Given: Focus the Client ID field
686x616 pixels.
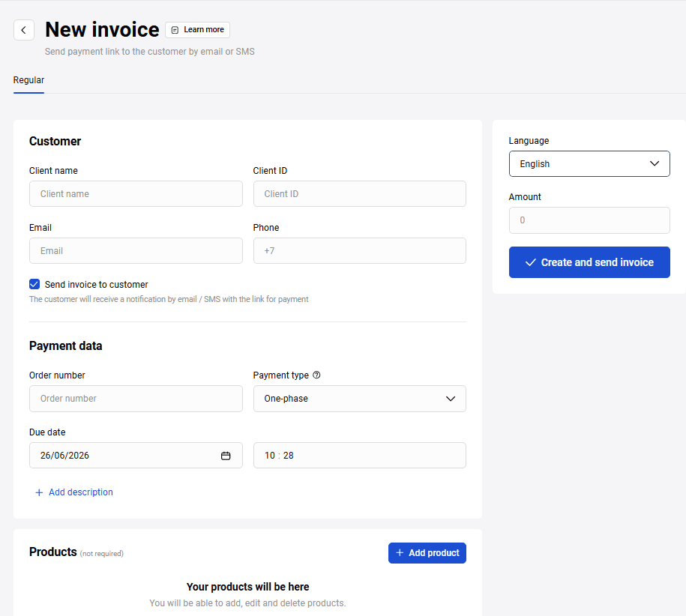Looking at the screenshot, I should [360, 193].
